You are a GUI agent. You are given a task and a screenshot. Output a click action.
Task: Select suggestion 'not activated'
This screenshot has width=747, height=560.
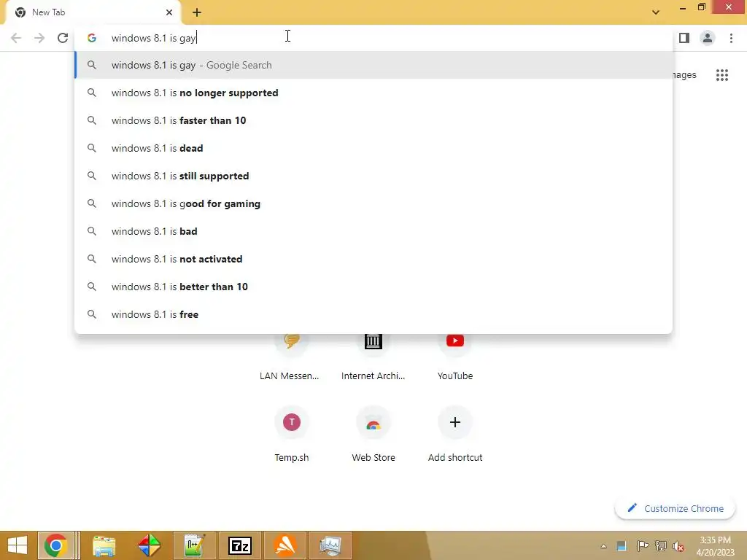373,259
